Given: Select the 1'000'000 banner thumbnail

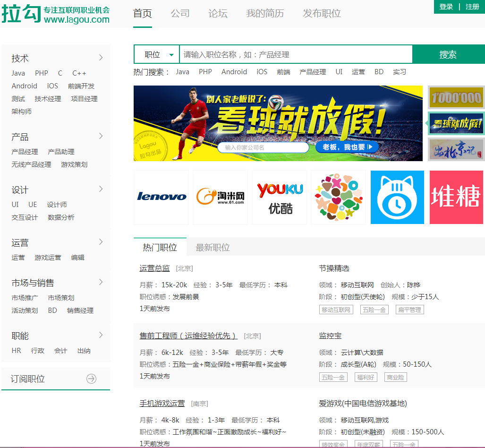Looking at the screenshot, I should point(456,97).
